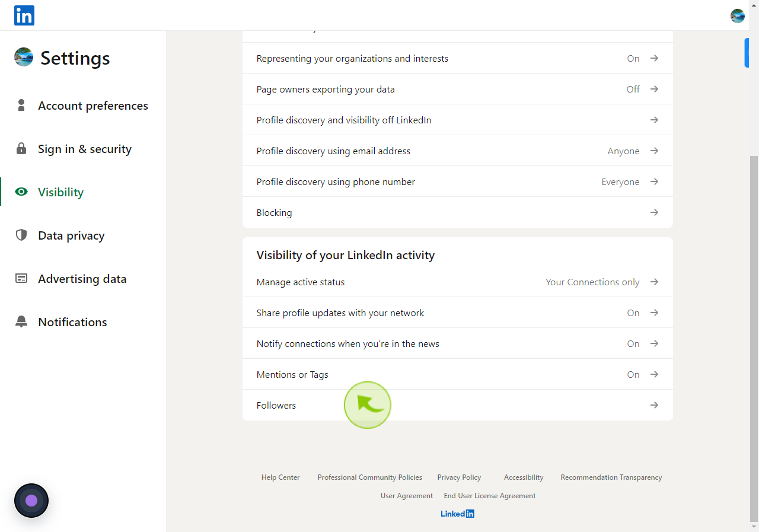
Task: Click 'On' value for Share profile updates
Action: tap(633, 313)
